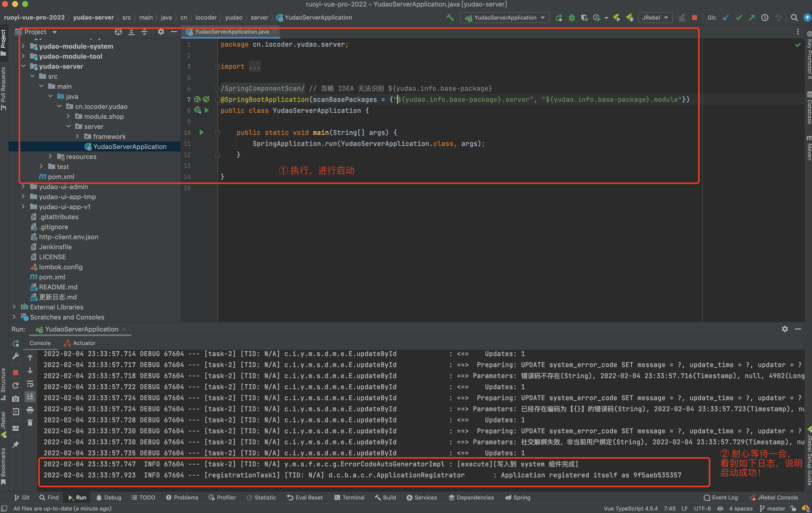
Task: Click the Git Commit checkmark icon
Action: [739, 18]
